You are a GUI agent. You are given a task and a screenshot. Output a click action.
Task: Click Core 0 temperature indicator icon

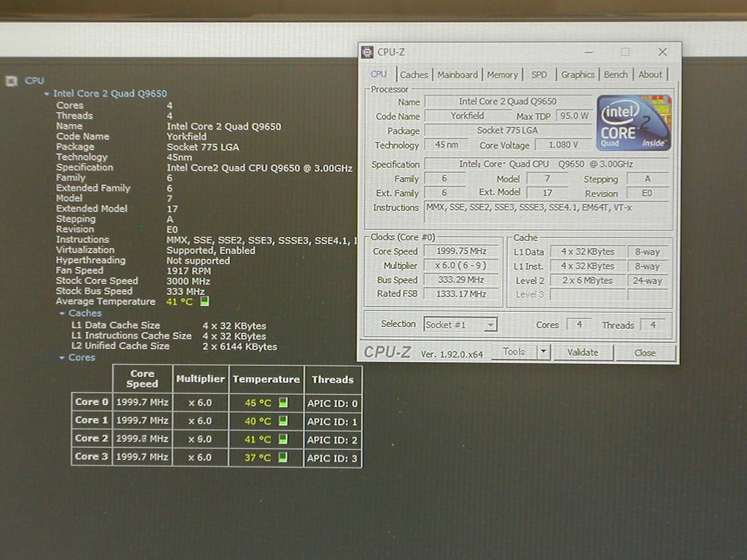click(283, 403)
